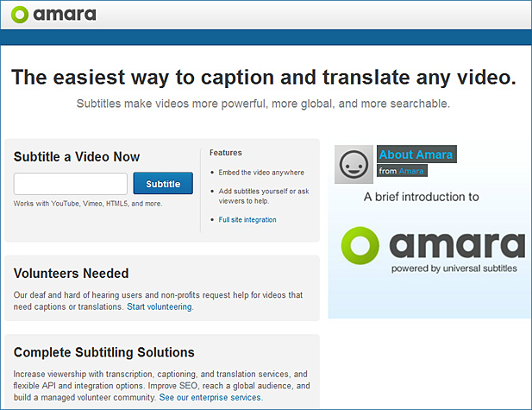The width and height of the screenshot is (532, 410).
Task: Click the Amara logo in header
Action: click(x=53, y=15)
